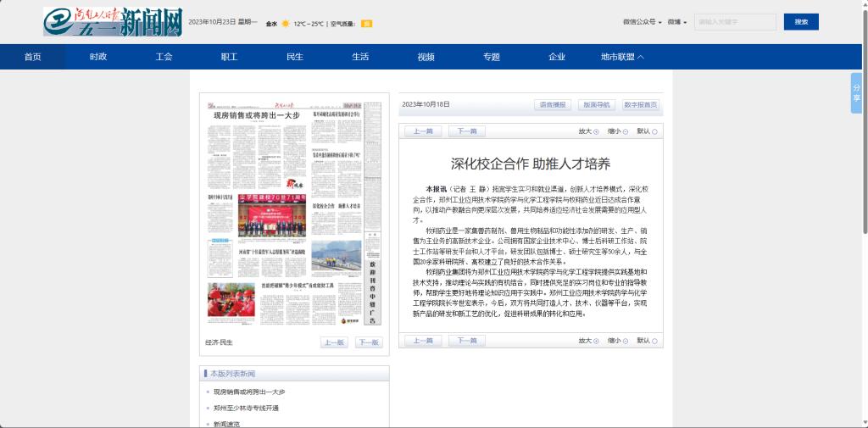The width and height of the screenshot is (868, 428).
Task: Open the 郑州至少林寺专线开通 news link
Action: coord(246,408)
